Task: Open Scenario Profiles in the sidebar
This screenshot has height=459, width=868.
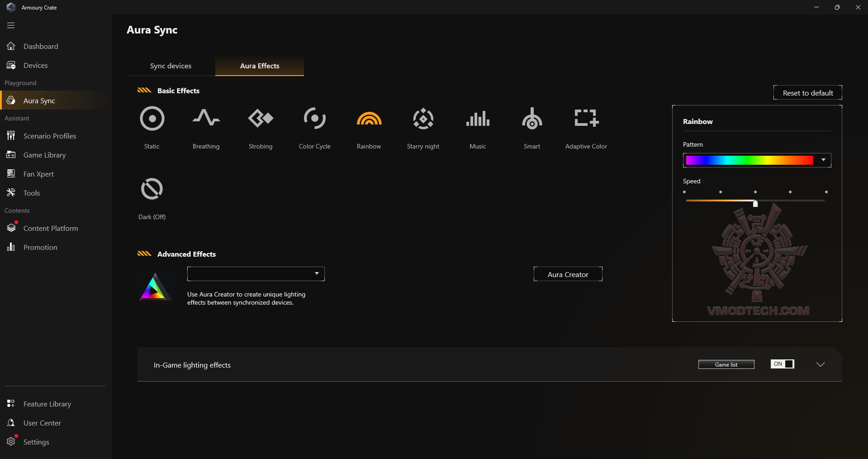Action: click(56, 136)
